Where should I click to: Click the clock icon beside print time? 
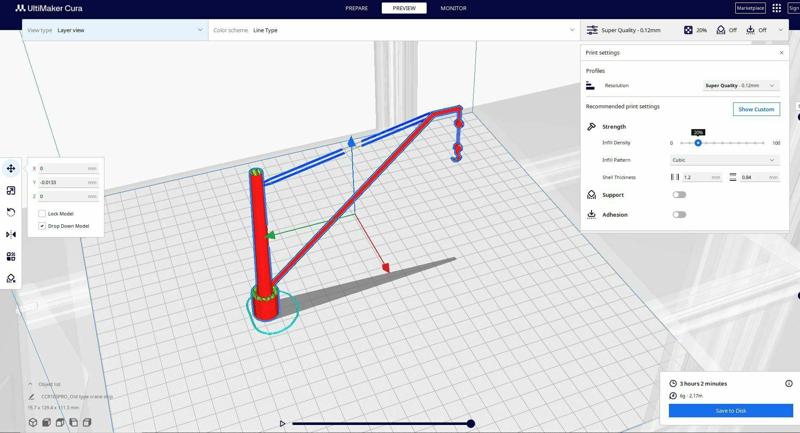coord(673,384)
